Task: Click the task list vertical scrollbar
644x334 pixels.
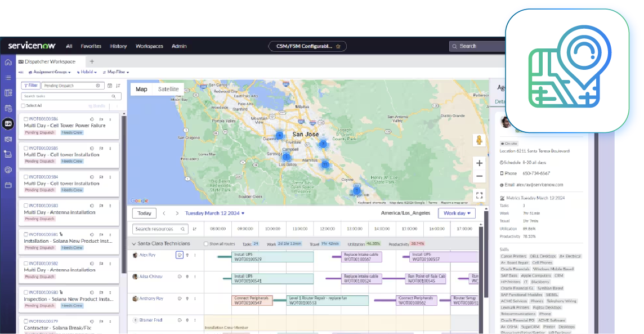Action: (x=124, y=195)
